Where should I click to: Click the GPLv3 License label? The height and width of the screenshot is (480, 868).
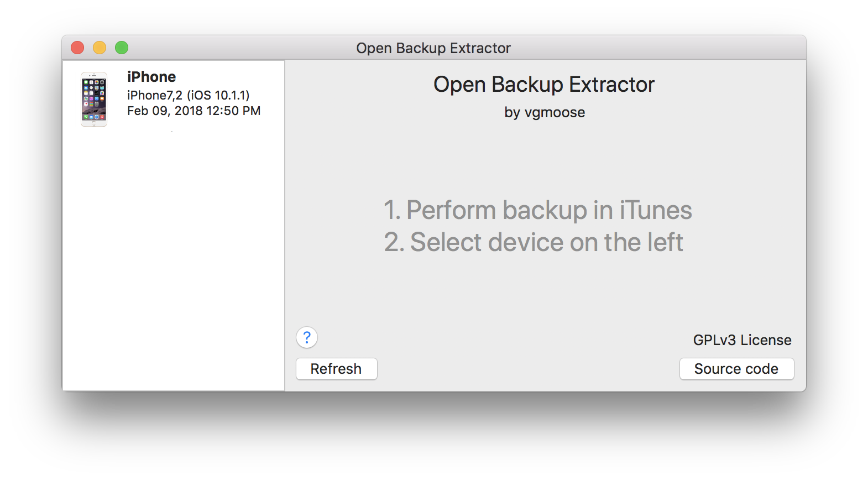click(x=742, y=340)
